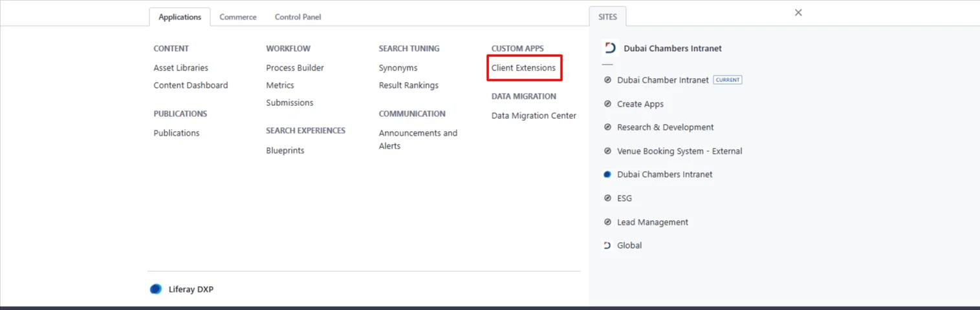Click the compass icon beside ESG
The image size is (980, 310).
[x=607, y=198]
